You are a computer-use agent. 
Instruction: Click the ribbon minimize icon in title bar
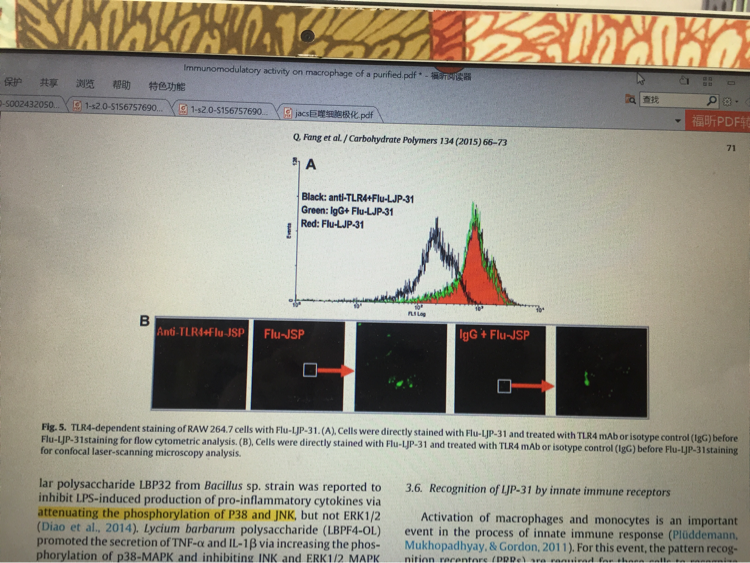click(731, 82)
